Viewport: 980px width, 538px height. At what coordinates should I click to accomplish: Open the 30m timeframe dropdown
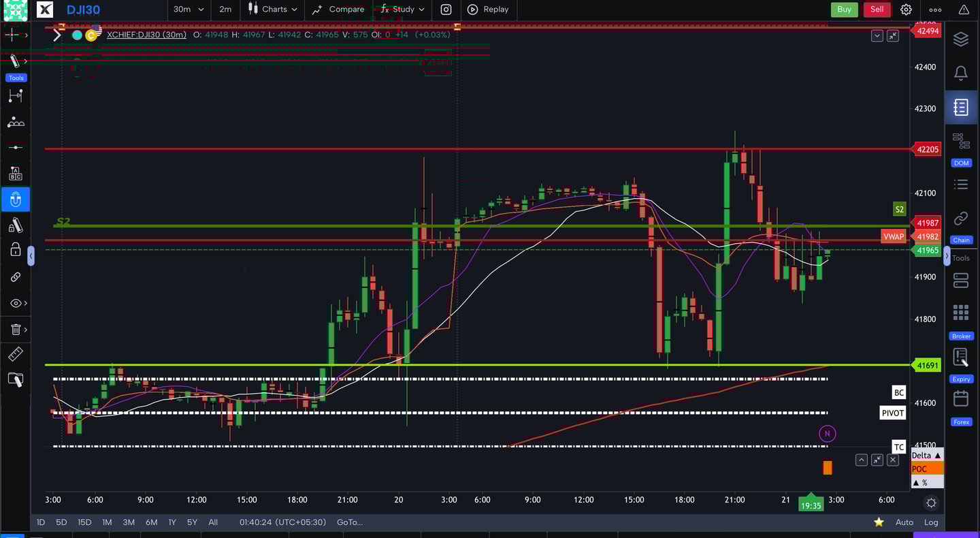click(189, 9)
